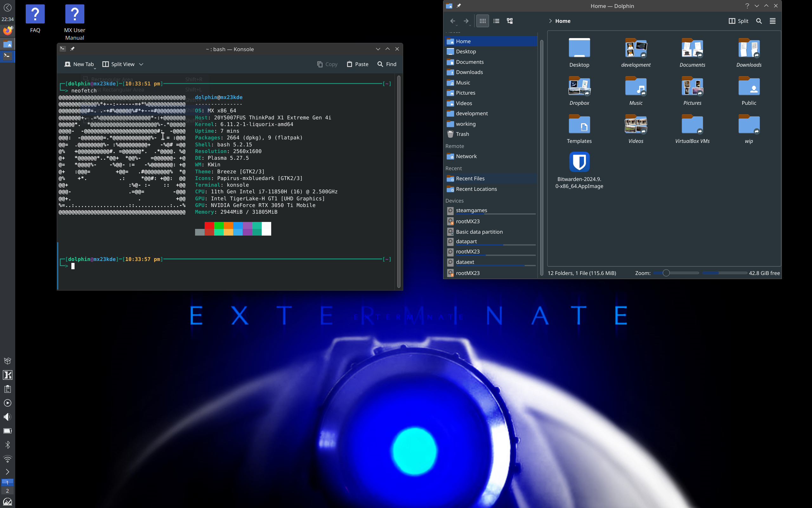
Task: Click Split View in Konsole toolbar
Action: pyautogui.click(x=118, y=64)
